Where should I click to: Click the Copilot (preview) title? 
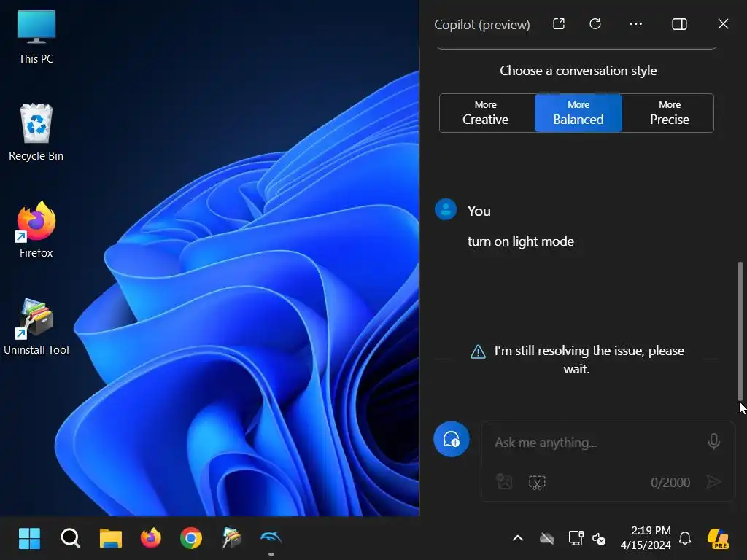[x=482, y=24]
